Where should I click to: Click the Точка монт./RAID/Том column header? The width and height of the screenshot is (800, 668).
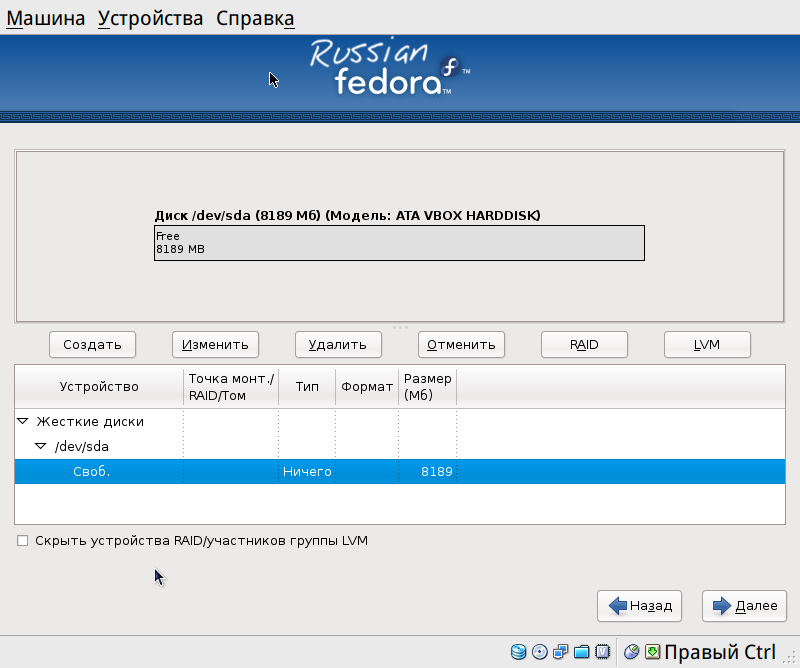pyautogui.click(x=231, y=387)
